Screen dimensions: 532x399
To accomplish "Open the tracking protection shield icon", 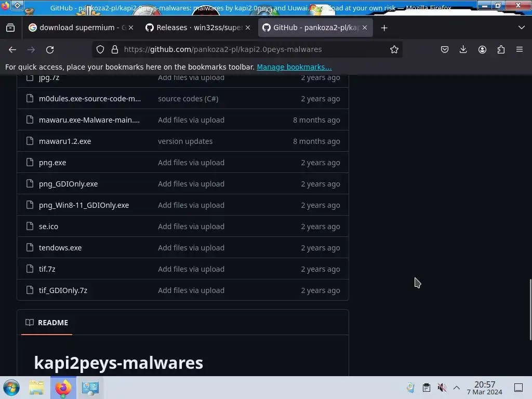I will (100, 49).
